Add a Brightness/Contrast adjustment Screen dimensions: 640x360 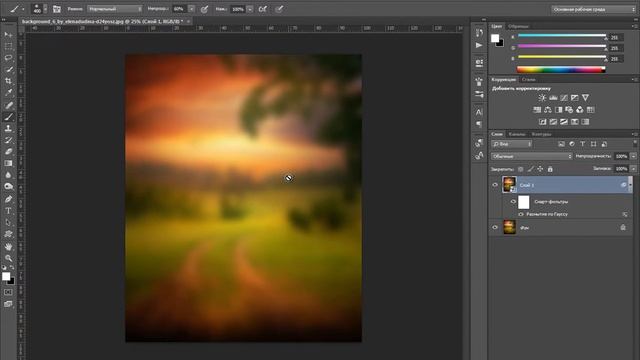click(542, 98)
